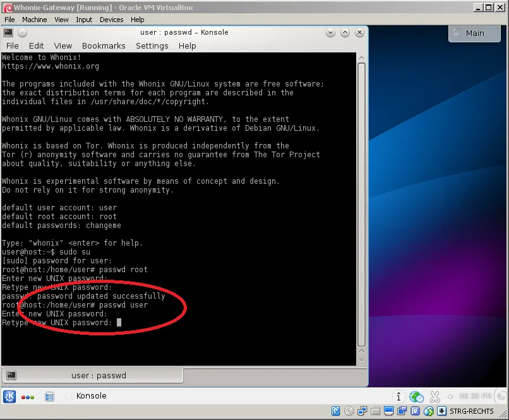Select the 'user : passwd' Konsole tab

tap(93, 376)
